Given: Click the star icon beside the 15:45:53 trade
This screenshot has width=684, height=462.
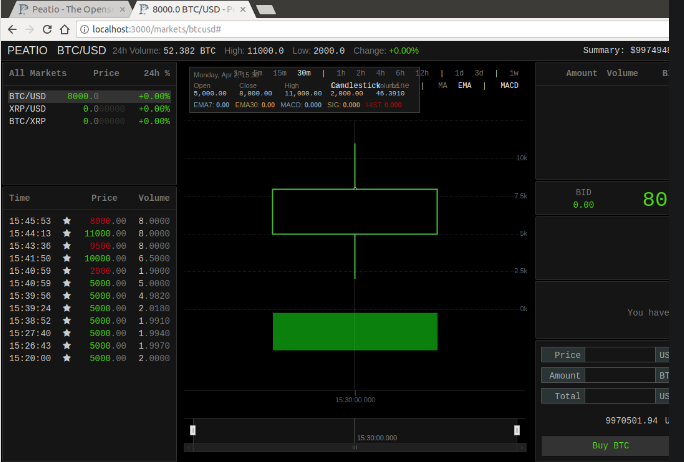Looking at the screenshot, I should coord(67,220).
